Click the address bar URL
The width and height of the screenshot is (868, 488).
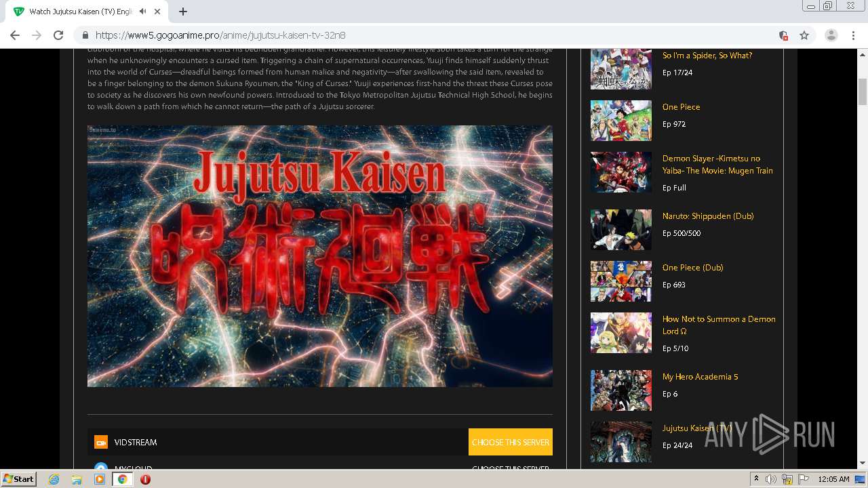pyautogui.click(x=220, y=35)
